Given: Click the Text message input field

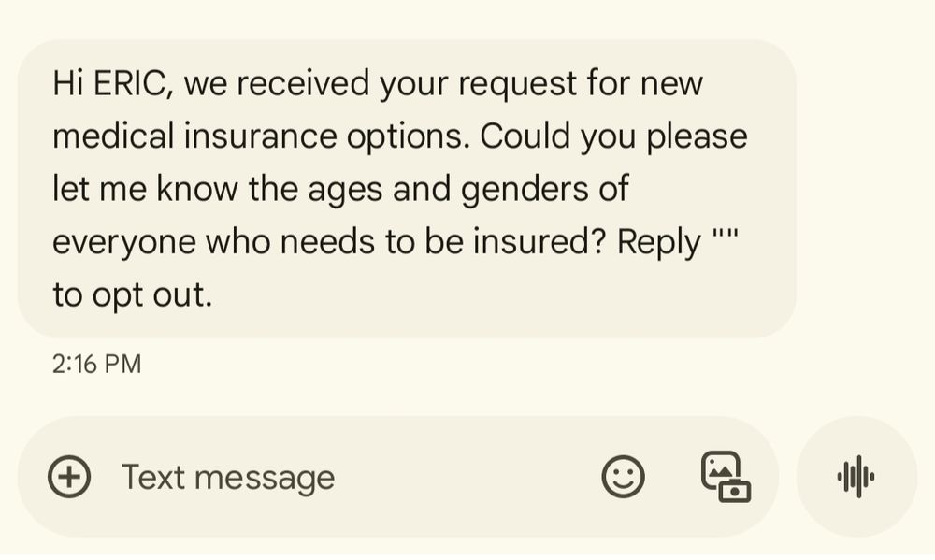Looking at the screenshot, I should point(229,477).
